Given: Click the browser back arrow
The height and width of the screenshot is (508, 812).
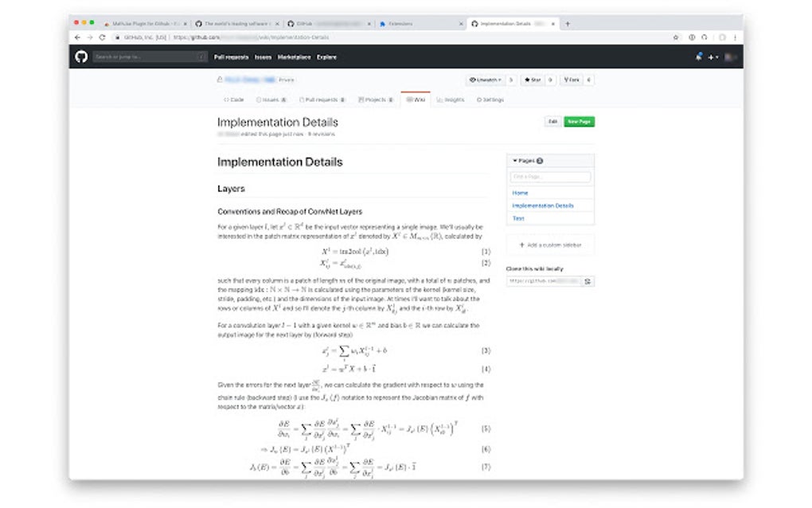Looking at the screenshot, I should pos(76,37).
